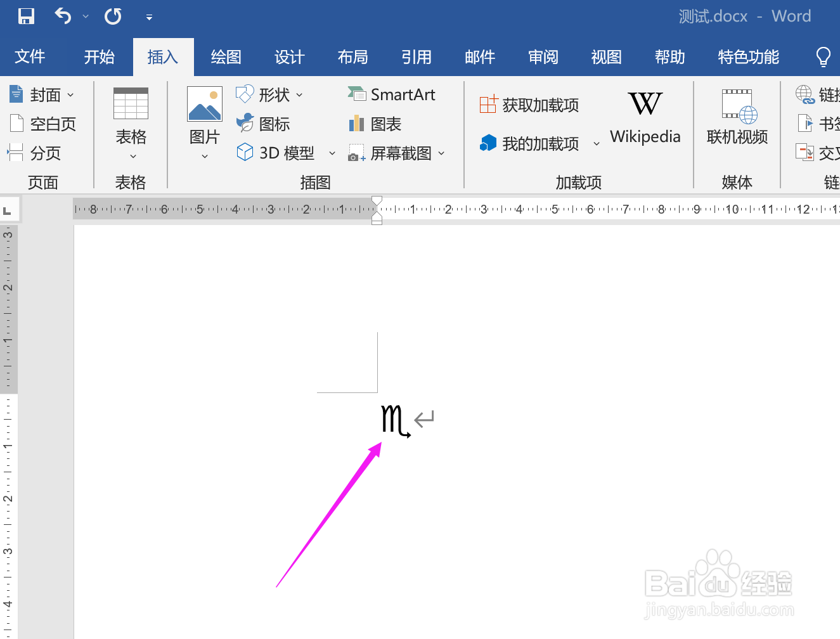Viewport: 840px width, 639px height.
Task: Click the lightbulb Tell Me icon
Action: coord(823,56)
